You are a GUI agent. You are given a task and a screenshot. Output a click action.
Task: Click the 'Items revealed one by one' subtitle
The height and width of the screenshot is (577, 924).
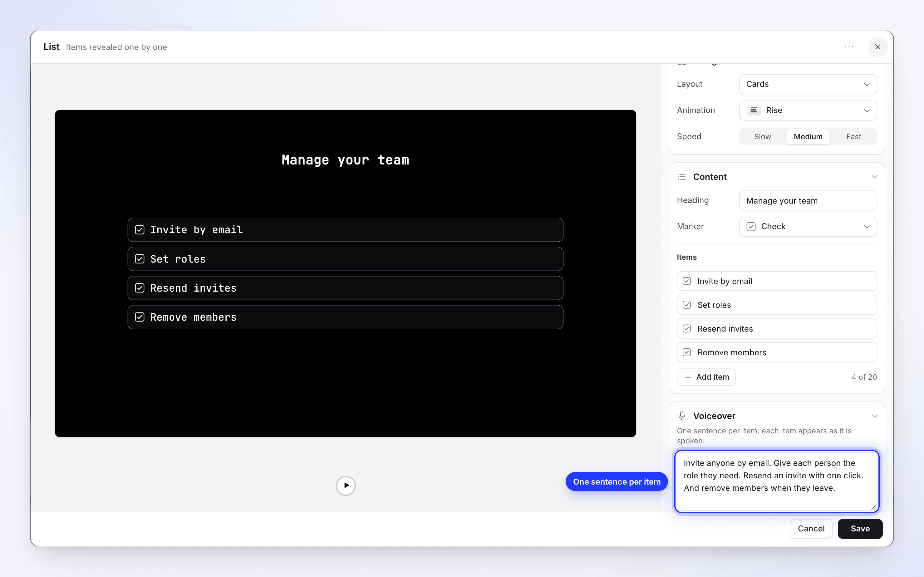pos(116,47)
